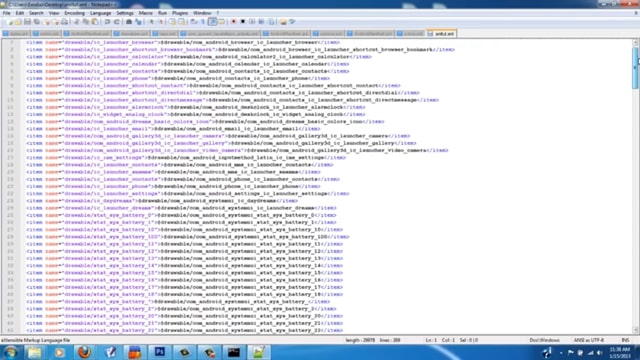Zoom in using the toolbar icon
The image size is (640, 360).
(x=151, y=22)
